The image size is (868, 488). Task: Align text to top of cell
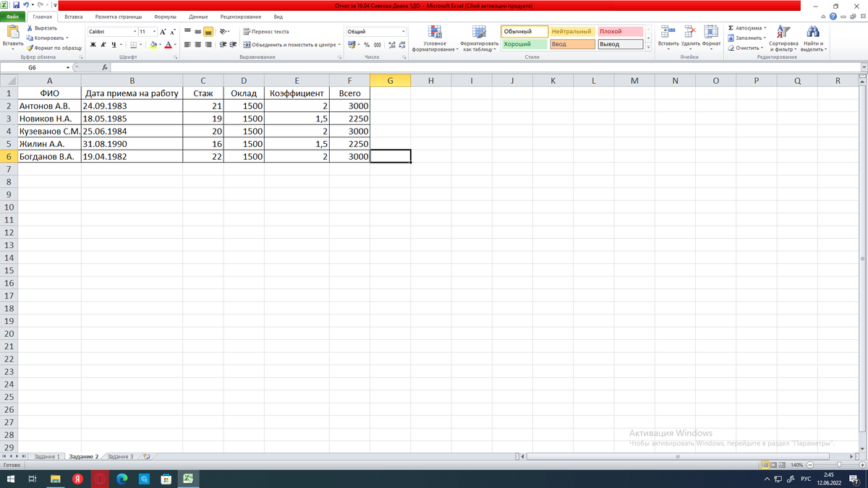coord(187,32)
